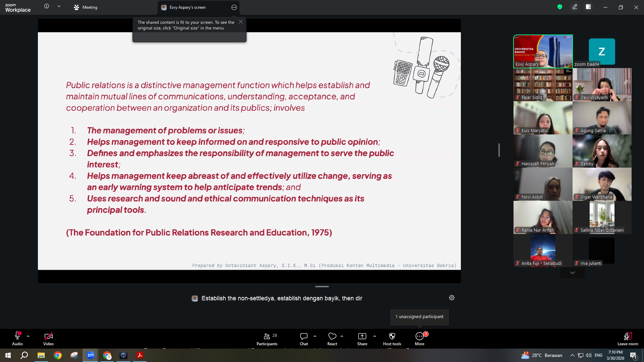Click the Leave room button
644x362 pixels.
(628, 339)
